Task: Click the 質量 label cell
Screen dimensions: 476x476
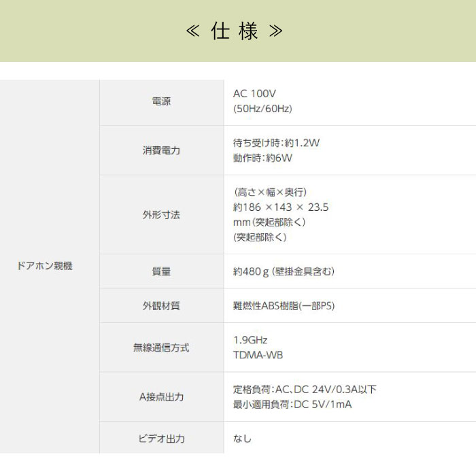Action: (x=161, y=271)
